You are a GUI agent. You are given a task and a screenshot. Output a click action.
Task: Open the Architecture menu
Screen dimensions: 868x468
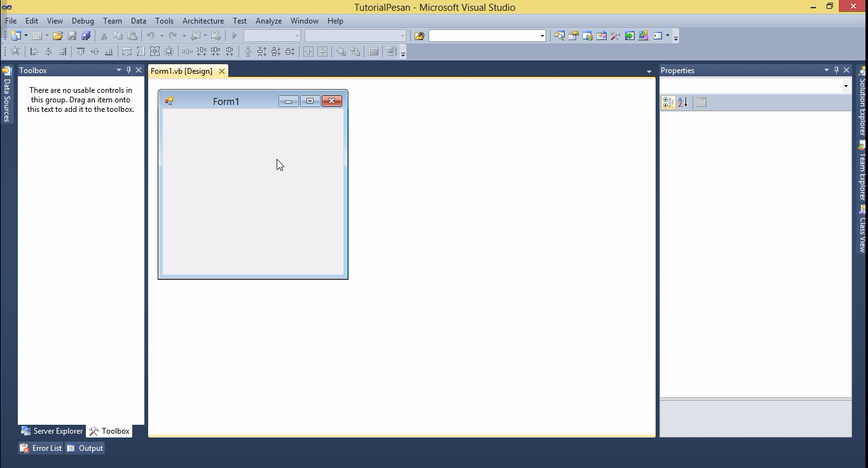(x=203, y=21)
